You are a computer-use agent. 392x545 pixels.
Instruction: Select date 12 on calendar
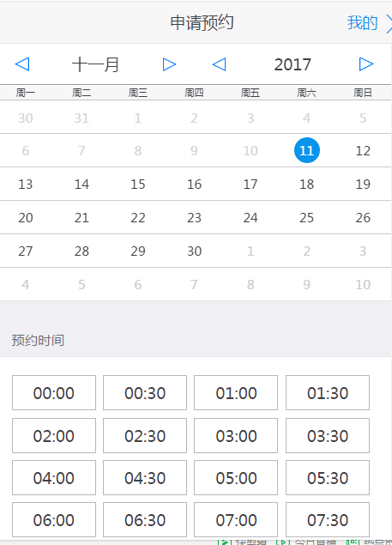(x=363, y=150)
